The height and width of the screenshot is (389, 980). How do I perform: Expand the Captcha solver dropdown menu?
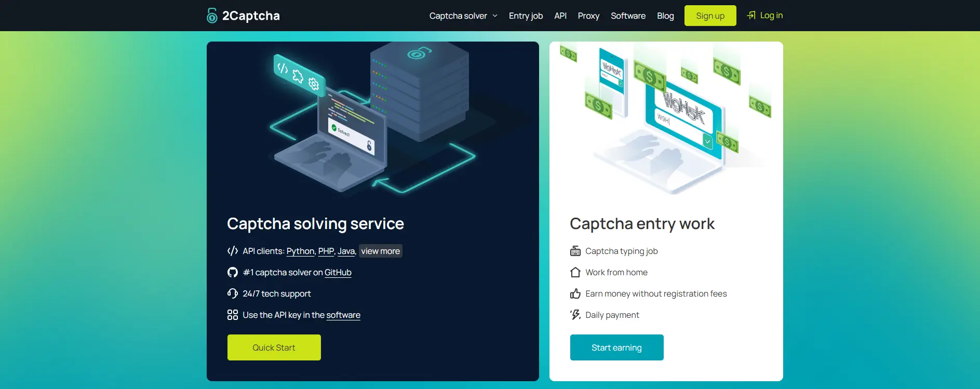pyautogui.click(x=463, y=16)
